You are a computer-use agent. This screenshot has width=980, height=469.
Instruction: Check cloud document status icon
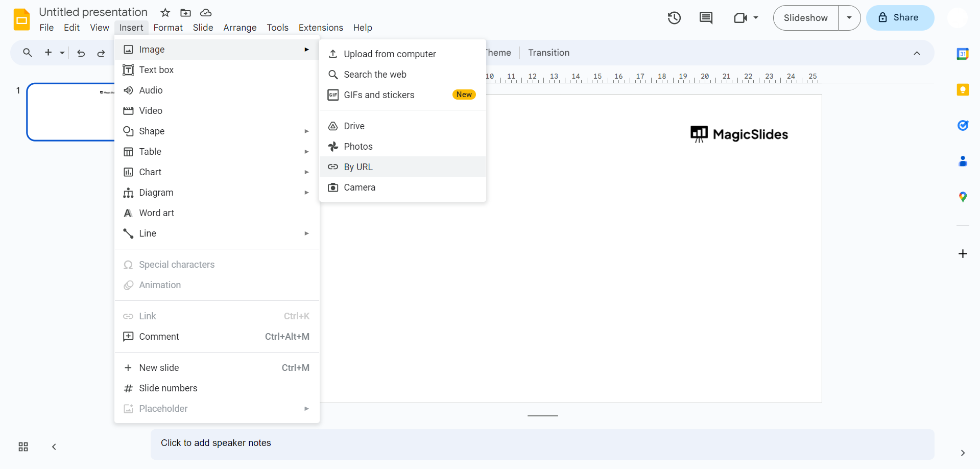click(206, 13)
